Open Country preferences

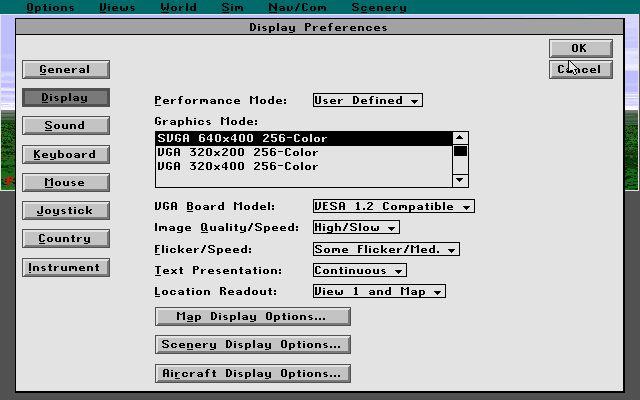tap(66, 238)
